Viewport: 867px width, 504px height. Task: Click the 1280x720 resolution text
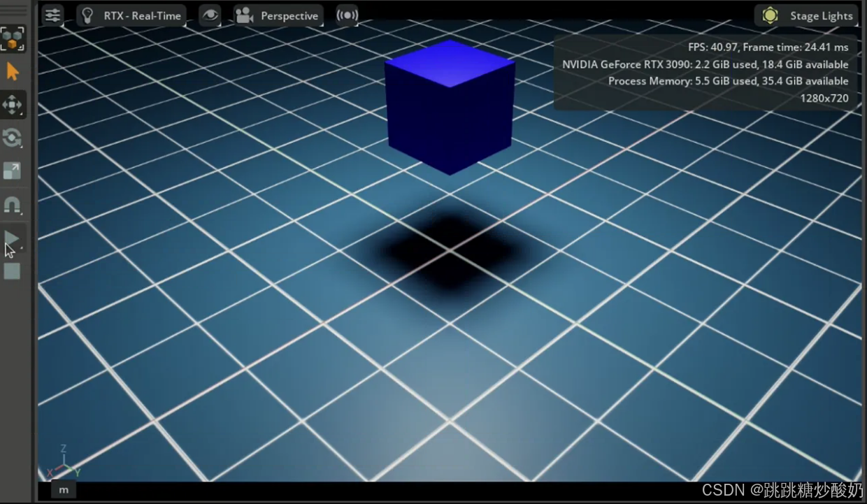pos(824,98)
